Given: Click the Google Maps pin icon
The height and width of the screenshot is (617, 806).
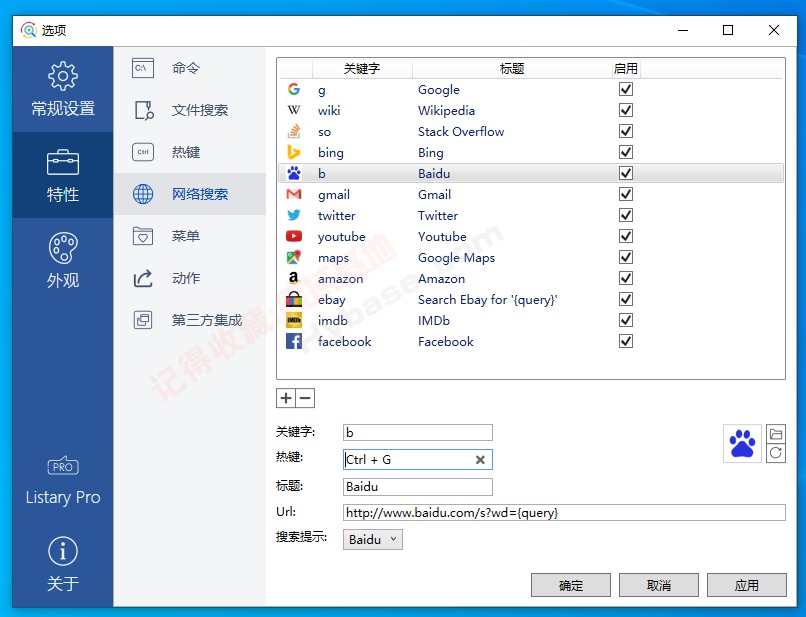Looking at the screenshot, I should [294, 258].
